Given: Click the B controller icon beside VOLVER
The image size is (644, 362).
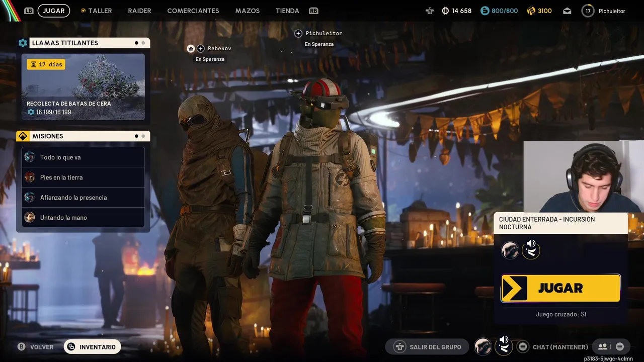Looking at the screenshot, I should tap(21, 347).
